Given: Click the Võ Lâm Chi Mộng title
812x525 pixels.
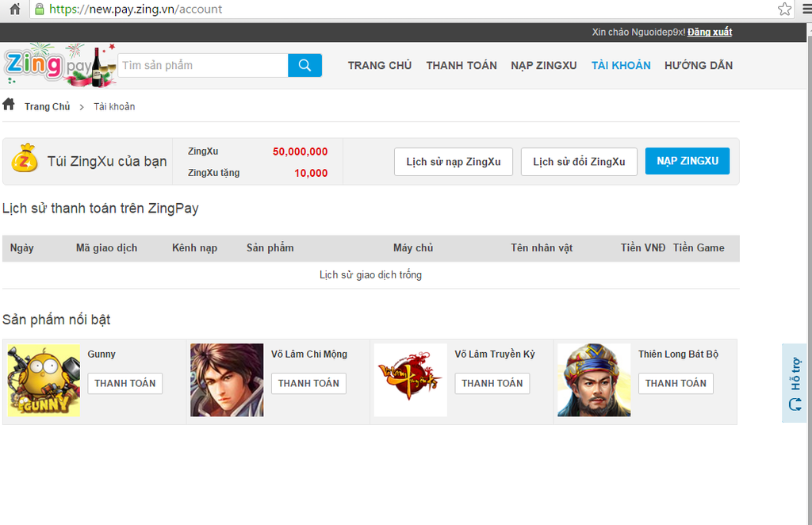Looking at the screenshot, I should [309, 354].
